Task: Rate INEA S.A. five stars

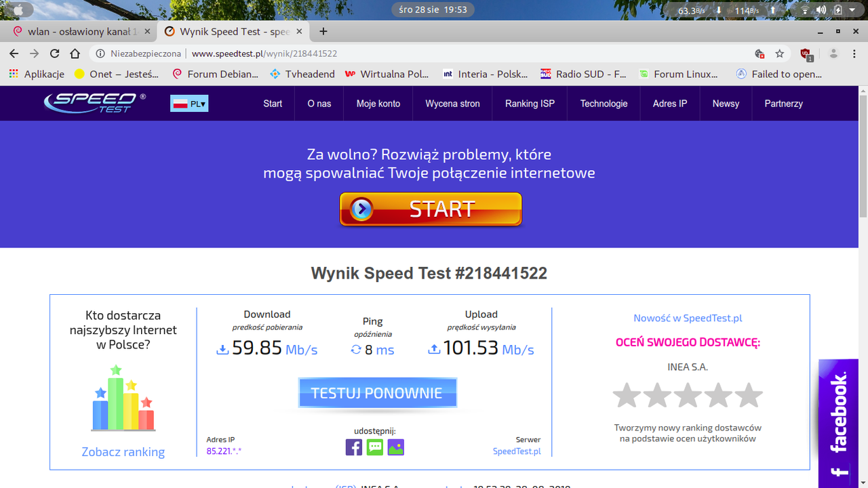Action: 749,395
